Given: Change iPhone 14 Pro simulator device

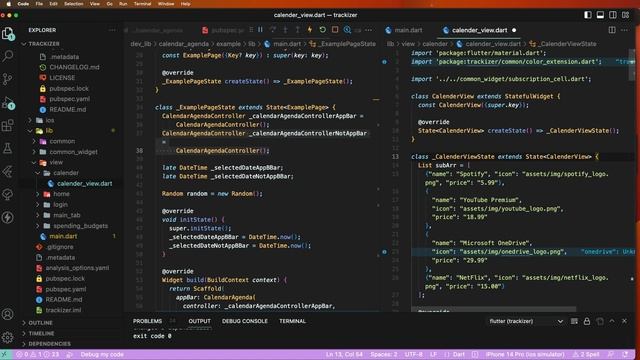Looking at the screenshot, I should (525, 354).
